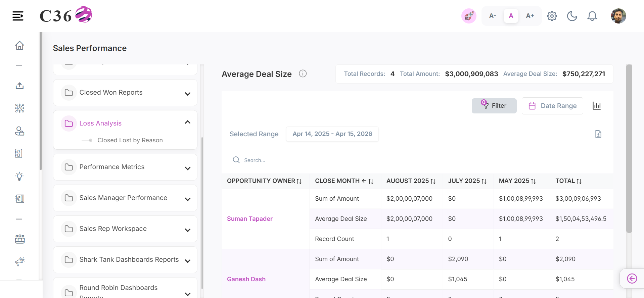This screenshot has height=298, width=644.
Task: Collapse the Loss Analysis folder chevron
Action: [x=188, y=122]
